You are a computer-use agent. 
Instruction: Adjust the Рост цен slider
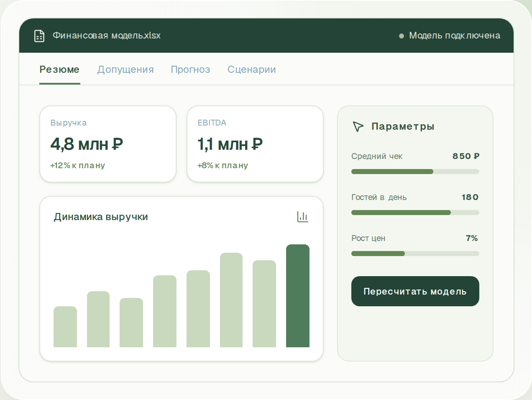tap(415, 254)
